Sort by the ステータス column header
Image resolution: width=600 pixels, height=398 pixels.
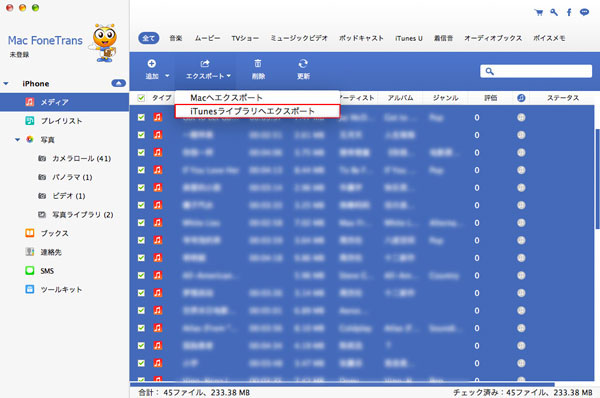coord(563,98)
